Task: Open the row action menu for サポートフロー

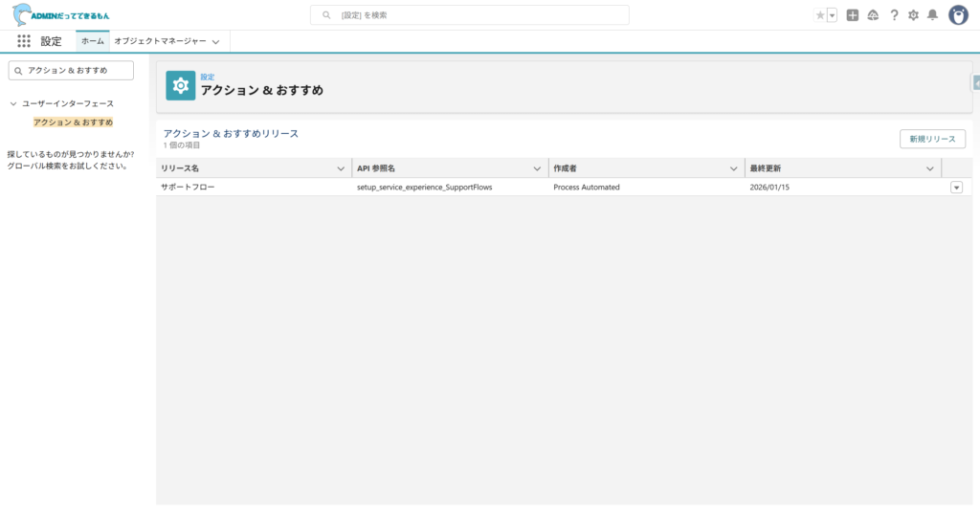Action: coord(956,188)
